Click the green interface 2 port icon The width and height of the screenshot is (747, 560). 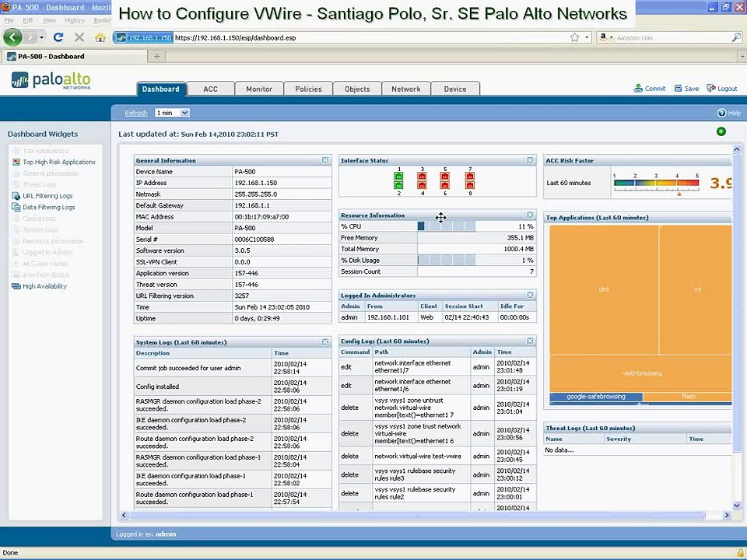point(398,185)
